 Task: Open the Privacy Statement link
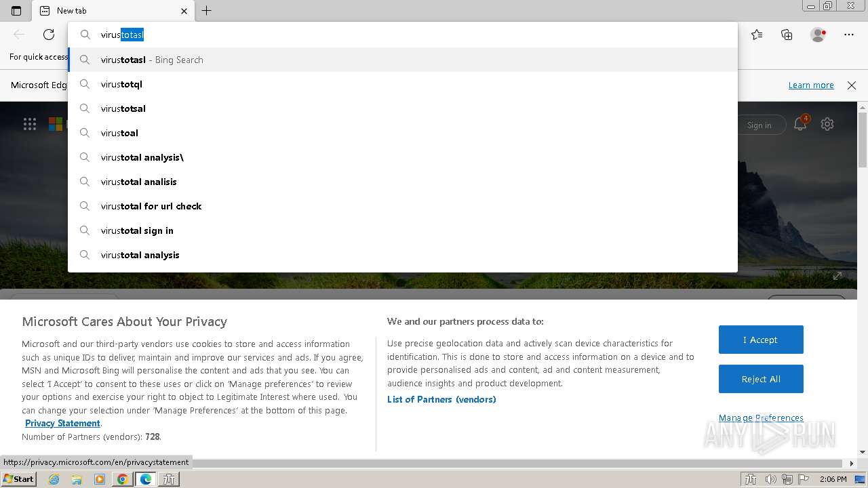coord(62,423)
